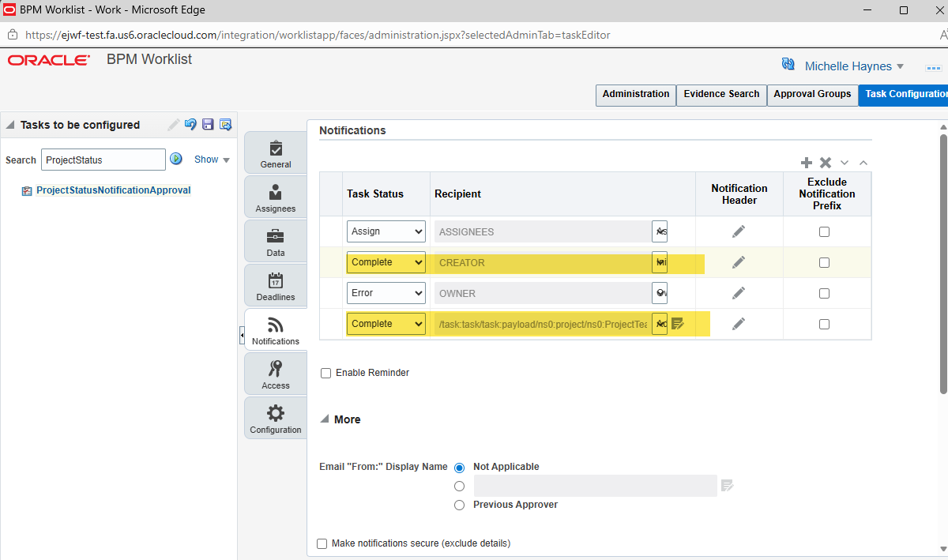Click the reset/undo blue arrow icon
The height and width of the screenshot is (560, 948).
click(190, 125)
